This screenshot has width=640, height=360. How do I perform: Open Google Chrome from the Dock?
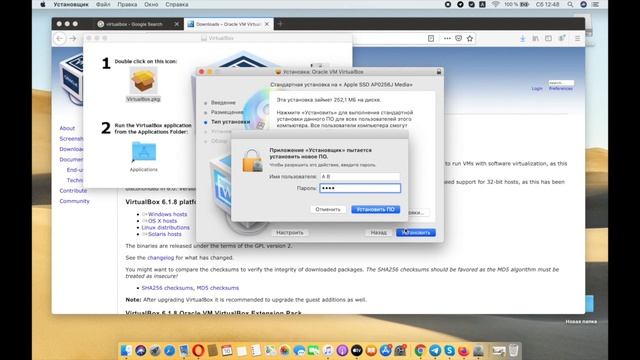click(x=420, y=350)
